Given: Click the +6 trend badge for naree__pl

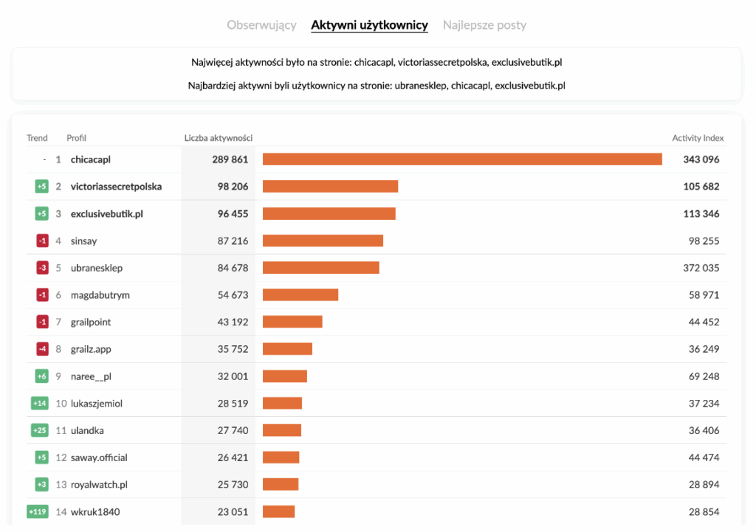Looking at the screenshot, I should (41, 376).
